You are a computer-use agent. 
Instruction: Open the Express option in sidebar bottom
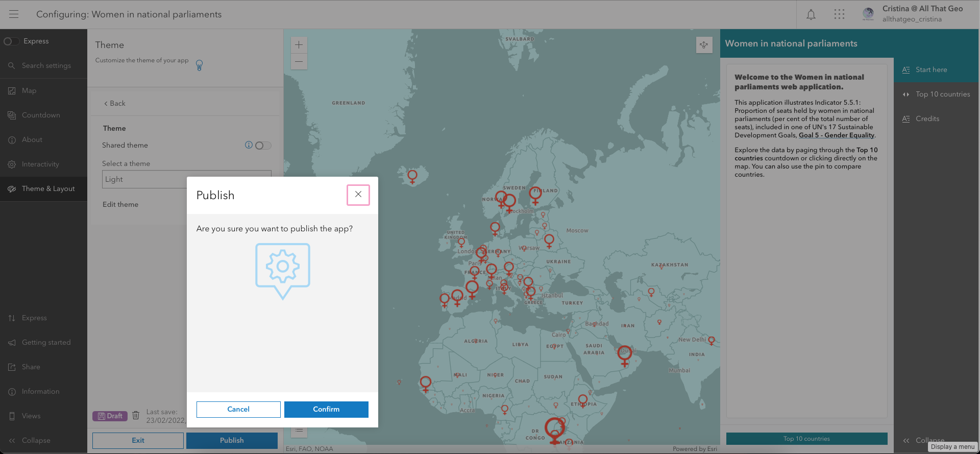click(x=43, y=318)
